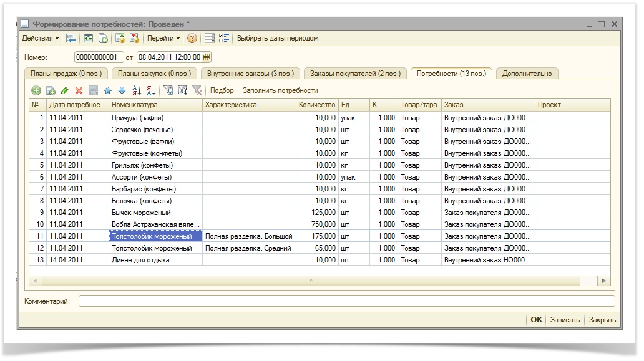Viewport: 644px width, 361px height.
Task: Switch to the Планы закупок (0 поз.) tab
Action: (x=154, y=74)
